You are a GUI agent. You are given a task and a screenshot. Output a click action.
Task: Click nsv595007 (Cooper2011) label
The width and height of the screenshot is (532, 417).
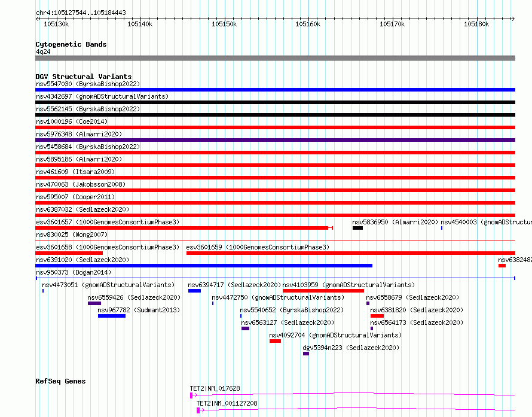pyautogui.click(x=75, y=197)
